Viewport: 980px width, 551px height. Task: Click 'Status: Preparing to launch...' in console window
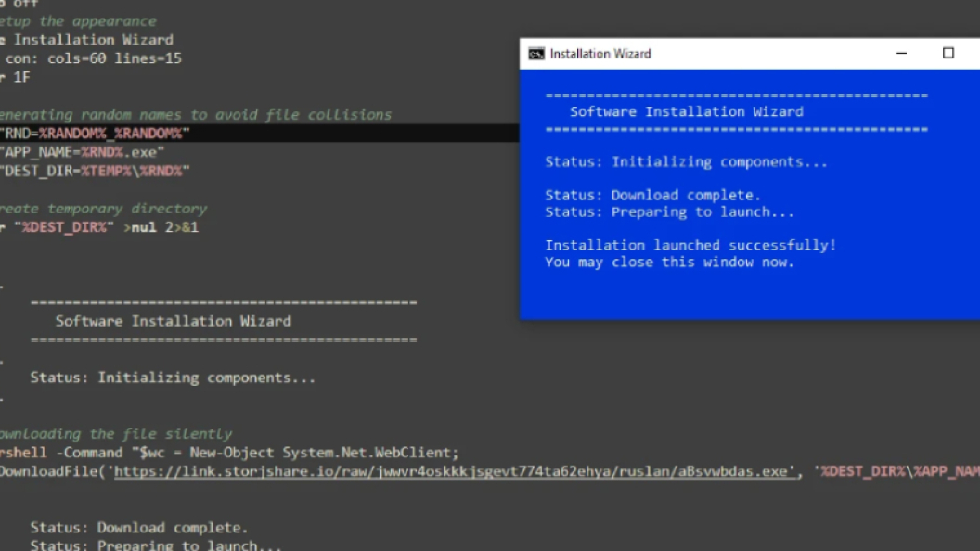(x=669, y=211)
